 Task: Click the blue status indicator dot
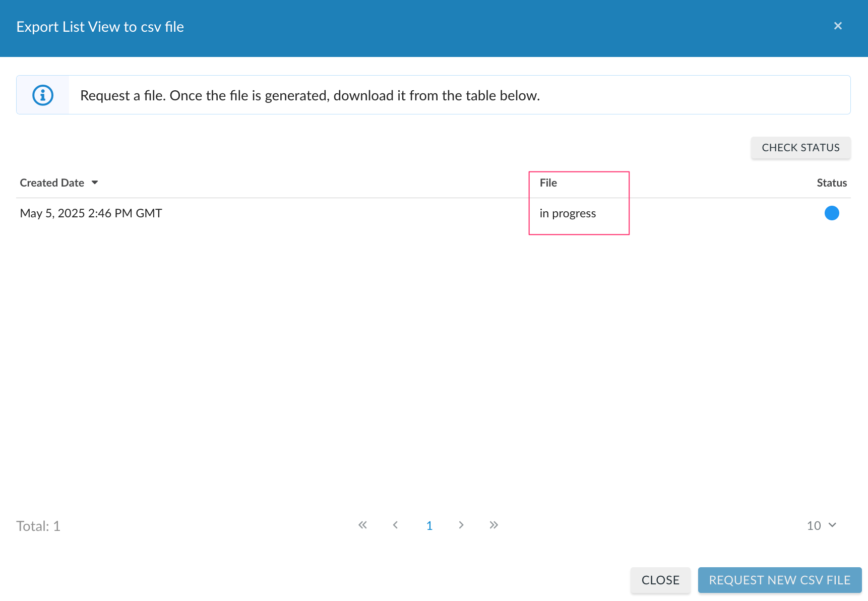[831, 213]
